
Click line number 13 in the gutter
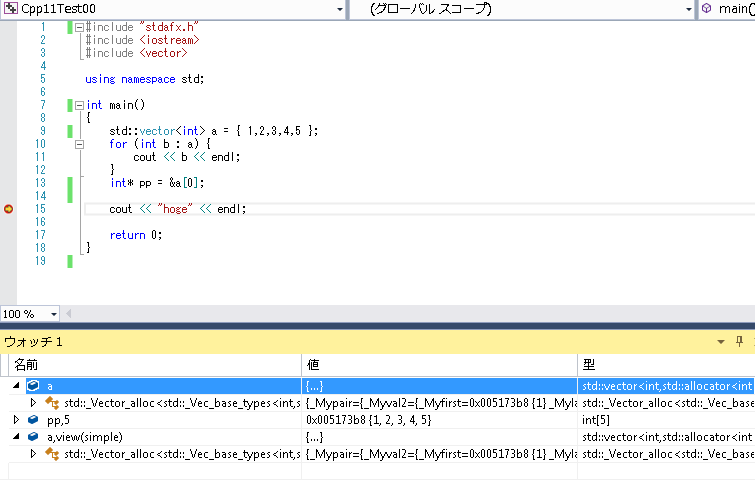[40, 183]
